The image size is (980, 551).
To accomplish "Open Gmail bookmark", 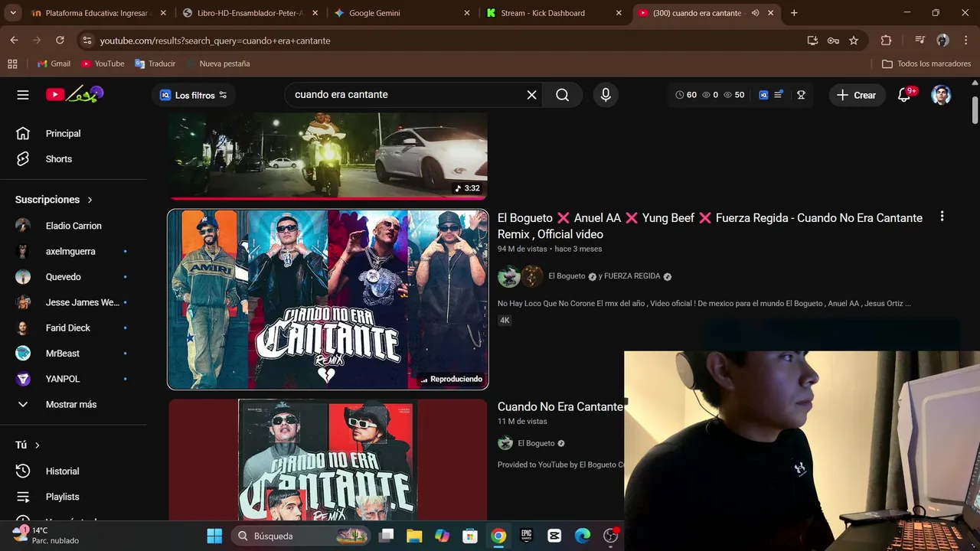I will 52,64.
